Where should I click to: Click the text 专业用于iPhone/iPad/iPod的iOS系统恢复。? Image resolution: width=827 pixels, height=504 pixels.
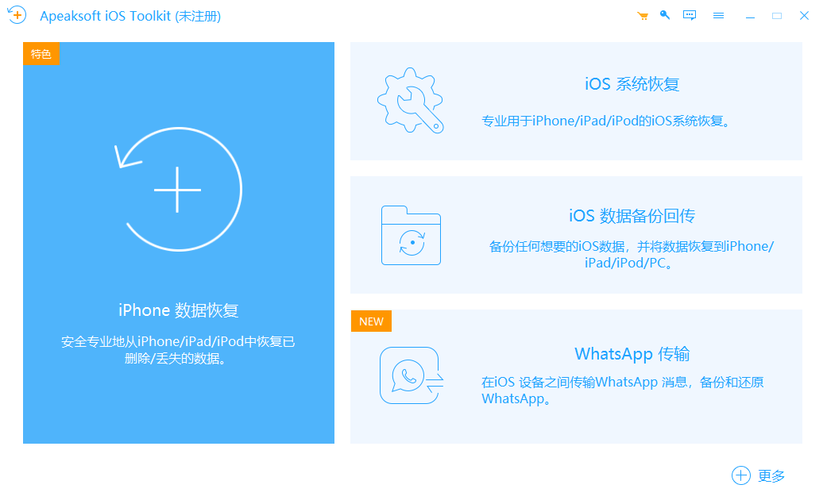point(606,121)
